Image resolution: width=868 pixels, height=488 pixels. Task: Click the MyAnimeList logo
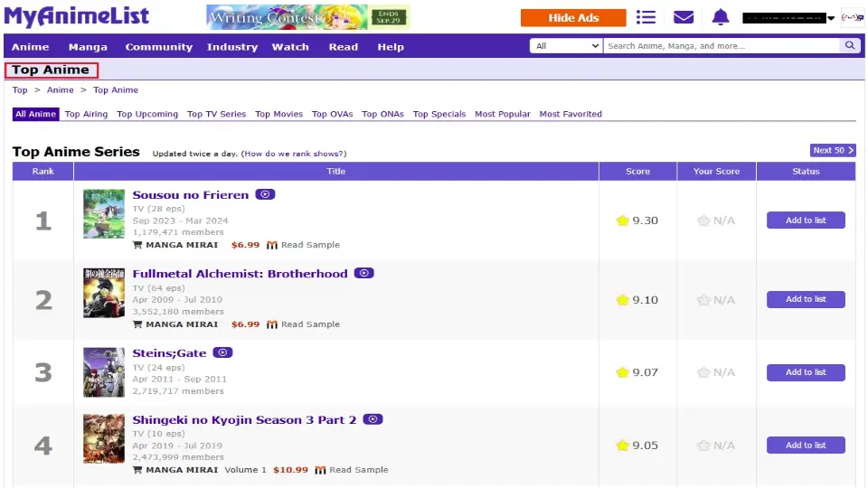76,16
